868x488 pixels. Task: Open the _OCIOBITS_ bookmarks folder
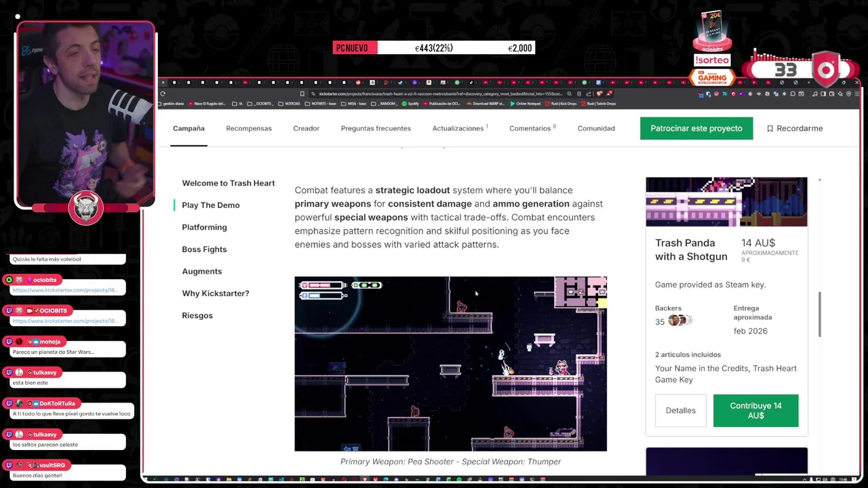[260, 104]
